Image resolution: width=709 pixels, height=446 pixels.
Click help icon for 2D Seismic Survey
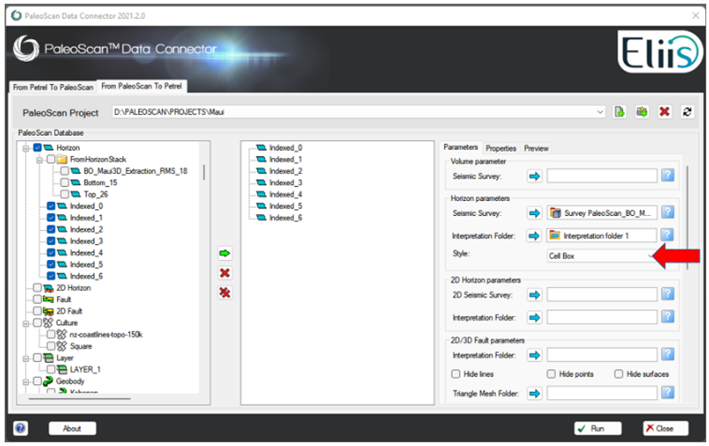point(668,294)
